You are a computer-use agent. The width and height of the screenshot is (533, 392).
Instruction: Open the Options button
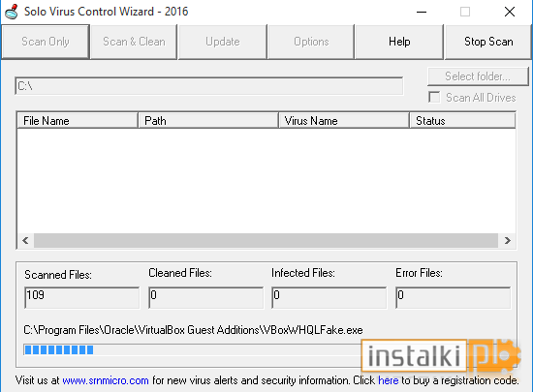click(311, 42)
